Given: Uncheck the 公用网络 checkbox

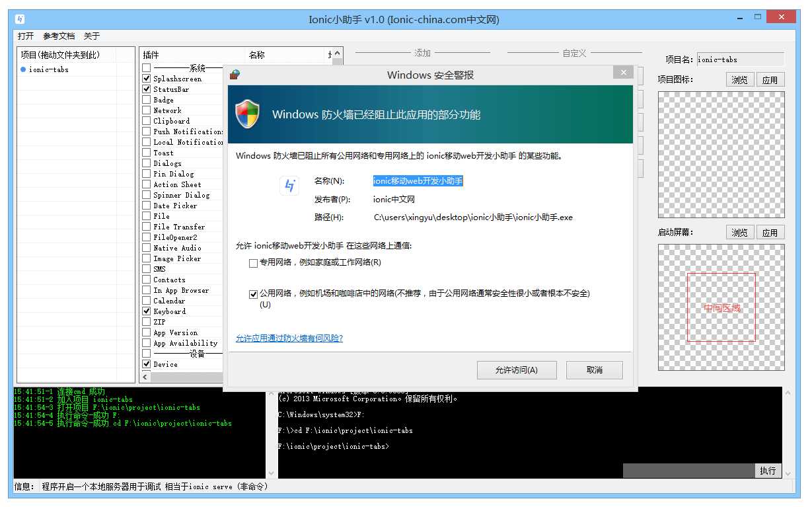Looking at the screenshot, I should pos(253,294).
